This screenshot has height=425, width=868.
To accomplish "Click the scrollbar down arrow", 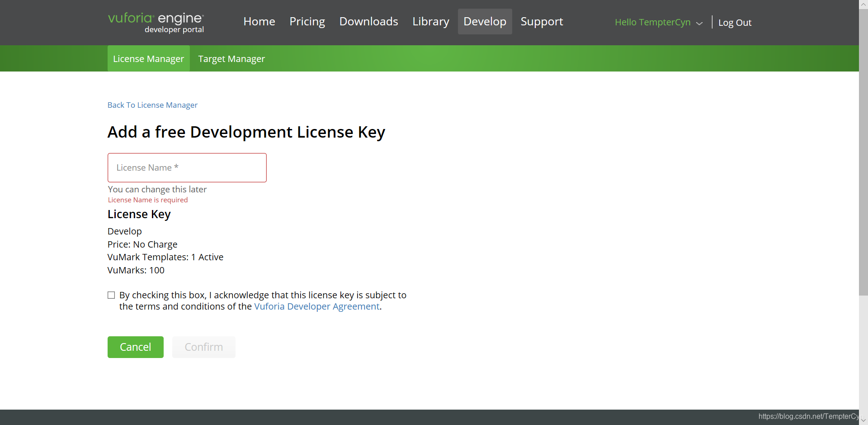I will click(x=863, y=420).
